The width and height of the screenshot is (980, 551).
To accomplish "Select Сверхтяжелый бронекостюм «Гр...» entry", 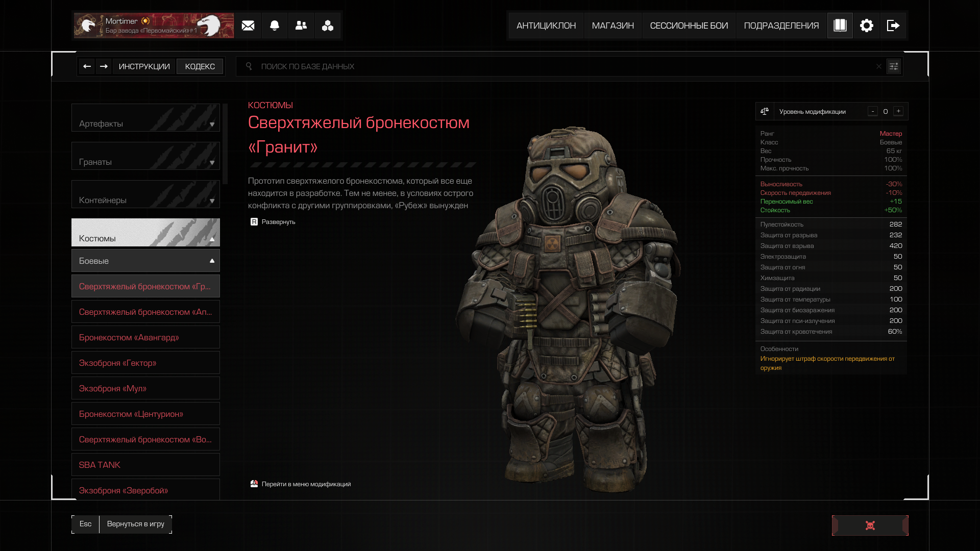I will pos(145,286).
